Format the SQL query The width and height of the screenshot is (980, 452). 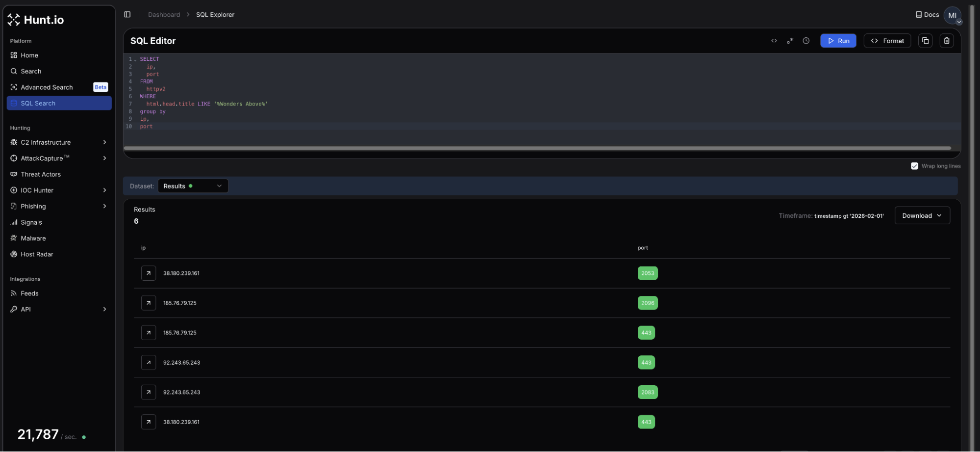887,41
